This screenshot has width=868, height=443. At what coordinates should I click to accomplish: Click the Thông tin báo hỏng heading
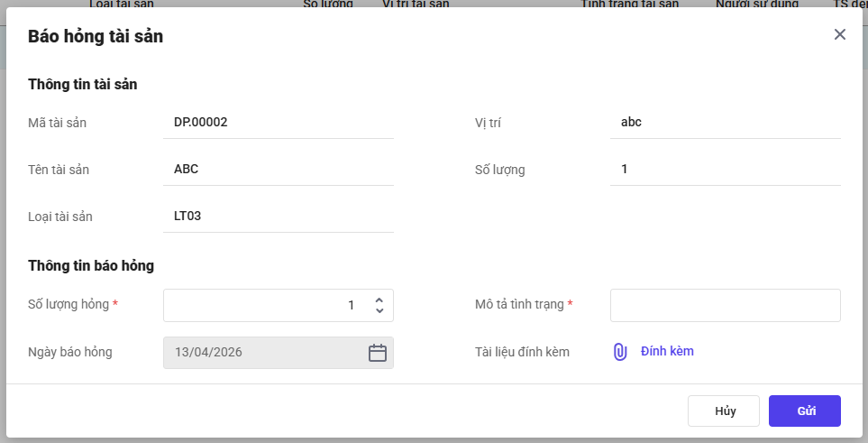coord(91,265)
